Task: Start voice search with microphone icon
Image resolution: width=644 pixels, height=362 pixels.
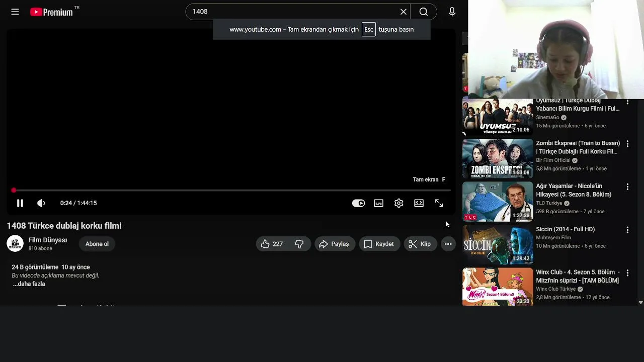Action: 452,12
